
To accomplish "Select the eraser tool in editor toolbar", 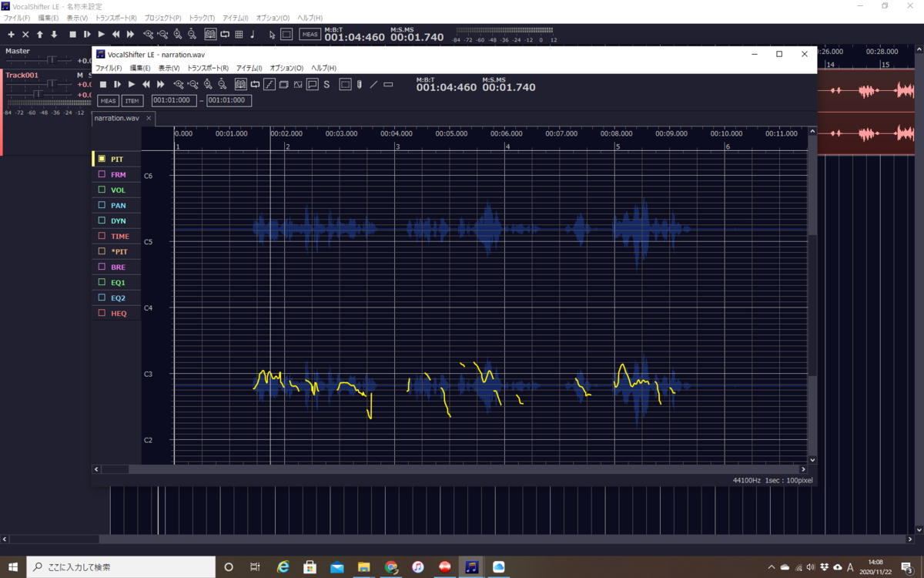I will (388, 84).
